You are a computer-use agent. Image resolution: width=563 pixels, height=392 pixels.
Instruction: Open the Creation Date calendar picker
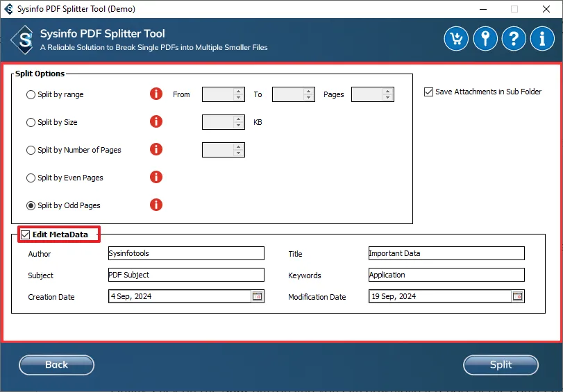(x=257, y=296)
